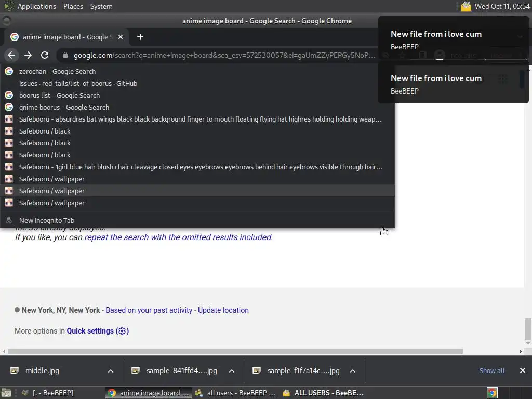Select the anime image board Chrome tab
The height and width of the screenshot is (399, 532).
click(66, 37)
